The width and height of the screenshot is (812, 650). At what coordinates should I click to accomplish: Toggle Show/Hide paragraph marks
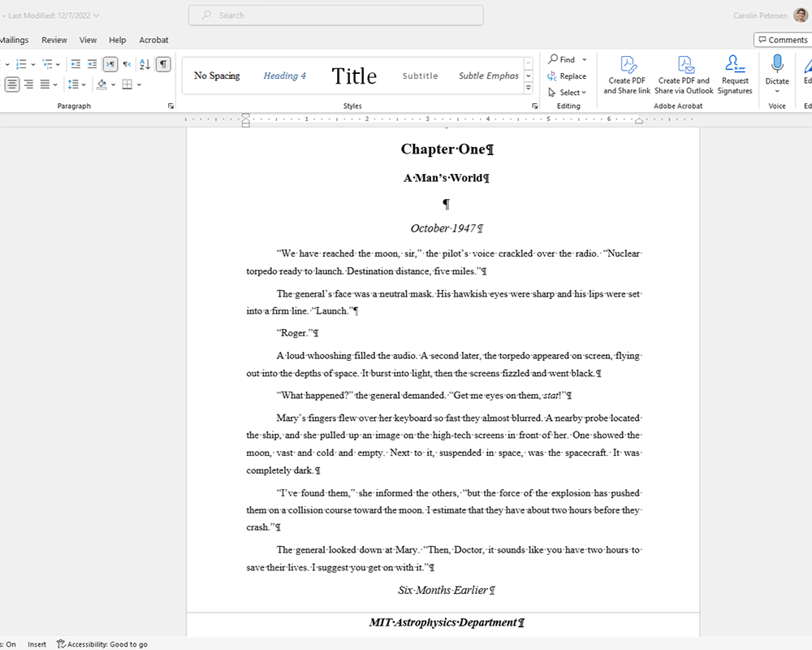(x=163, y=64)
